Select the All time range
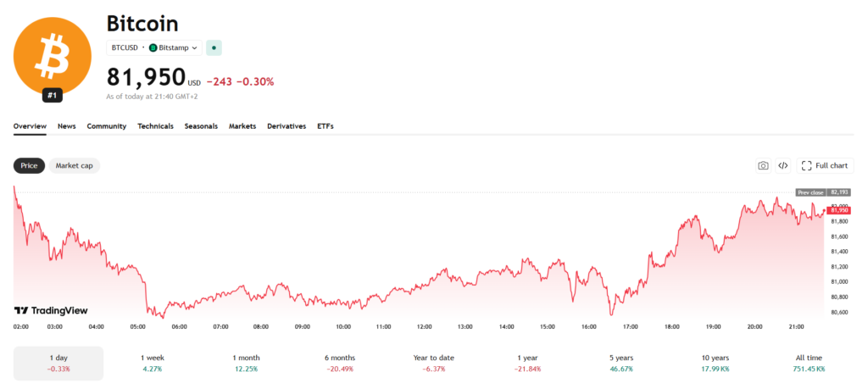The width and height of the screenshot is (868, 383). 808,363
